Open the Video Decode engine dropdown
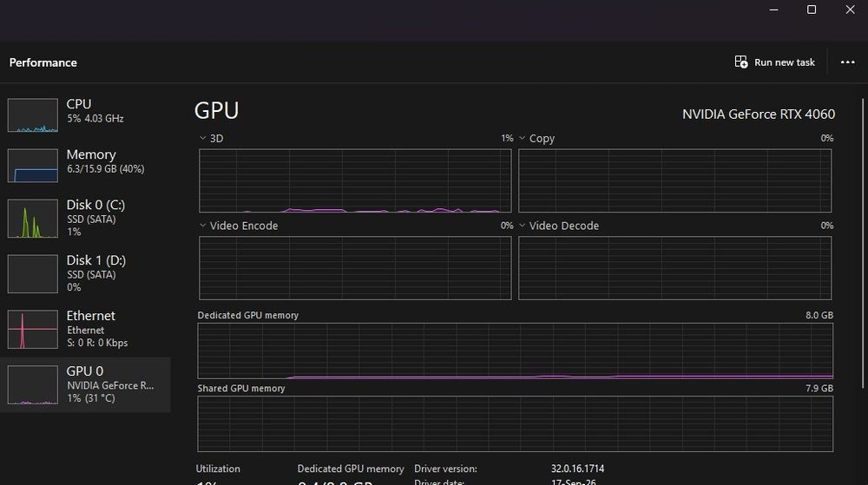 (522, 226)
